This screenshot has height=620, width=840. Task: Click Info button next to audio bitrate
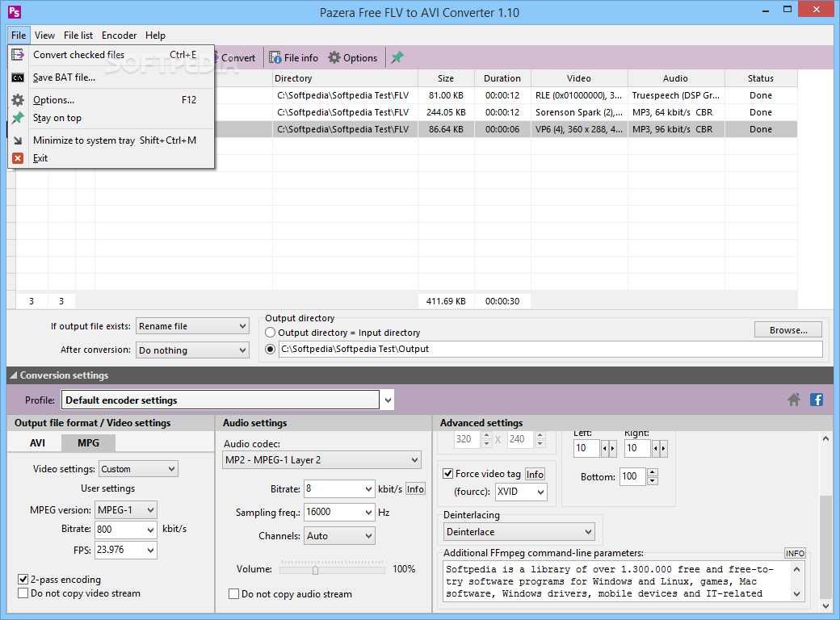coord(415,489)
